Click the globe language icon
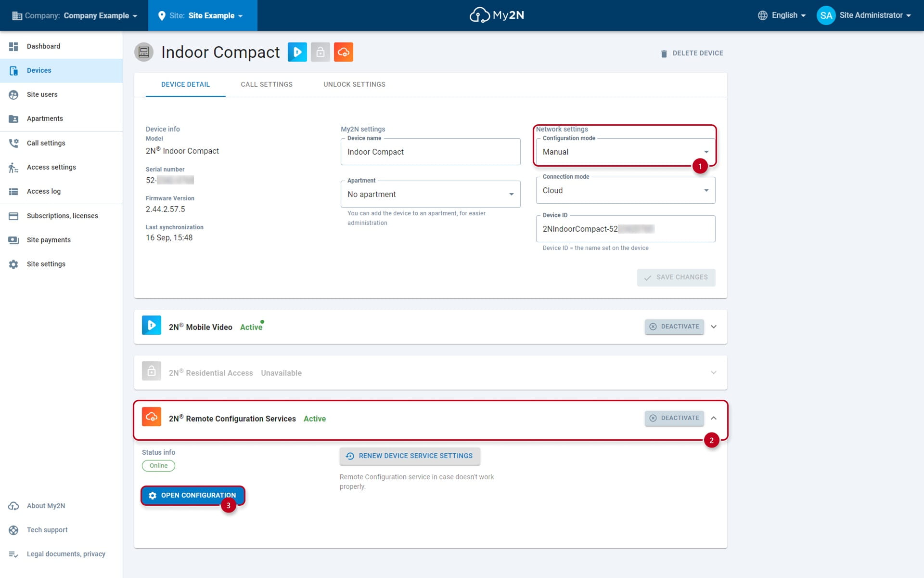This screenshot has width=924, height=578. (762, 15)
